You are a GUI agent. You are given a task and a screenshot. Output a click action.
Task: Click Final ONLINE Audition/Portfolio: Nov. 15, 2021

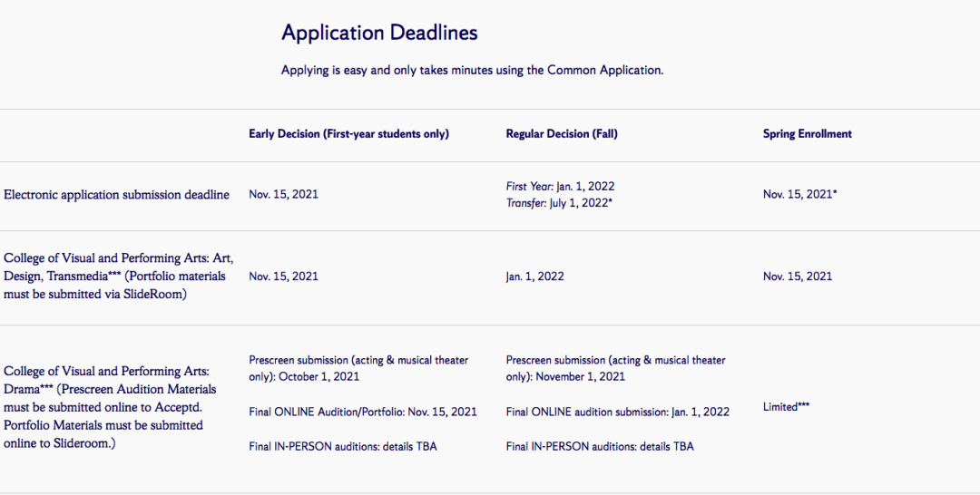coord(362,412)
